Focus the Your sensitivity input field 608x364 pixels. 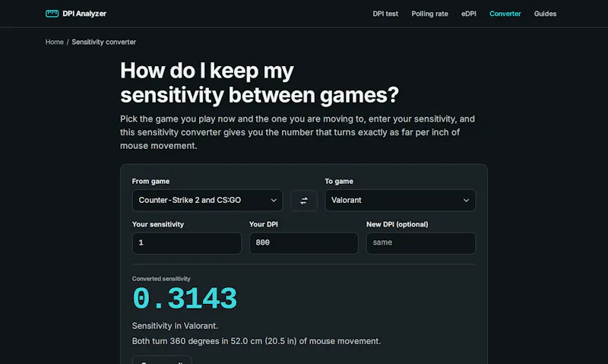click(186, 243)
